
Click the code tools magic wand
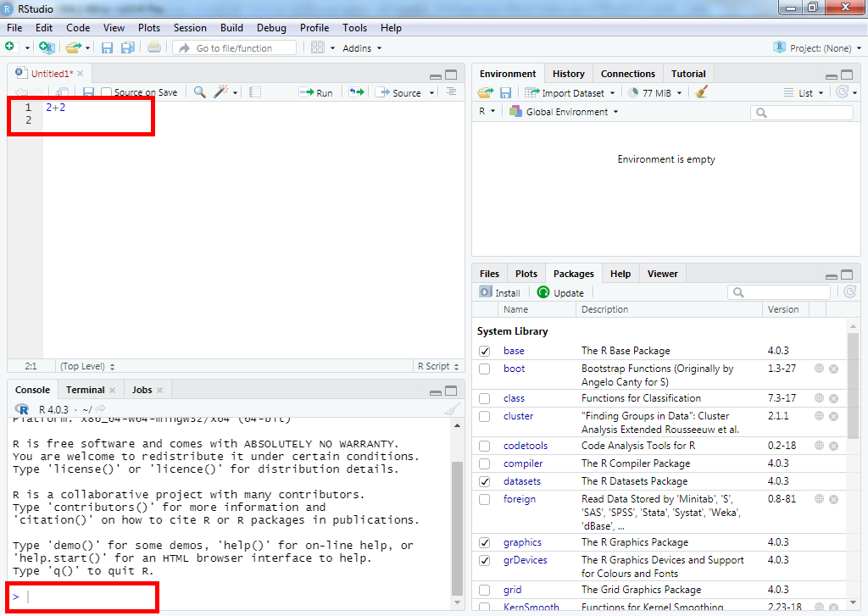pyautogui.click(x=222, y=92)
